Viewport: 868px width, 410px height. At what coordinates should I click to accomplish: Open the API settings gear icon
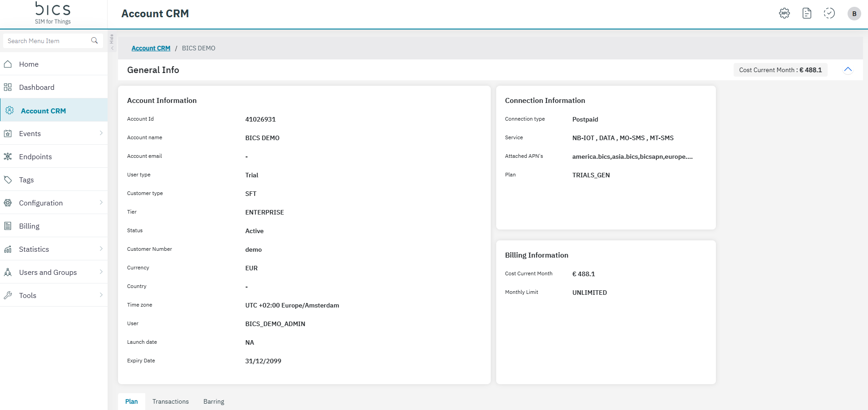[x=784, y=14]
